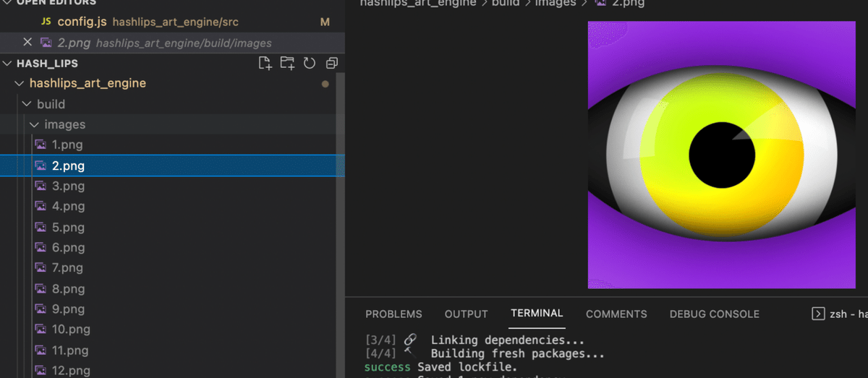Select 2.png in the images folder

172,166
